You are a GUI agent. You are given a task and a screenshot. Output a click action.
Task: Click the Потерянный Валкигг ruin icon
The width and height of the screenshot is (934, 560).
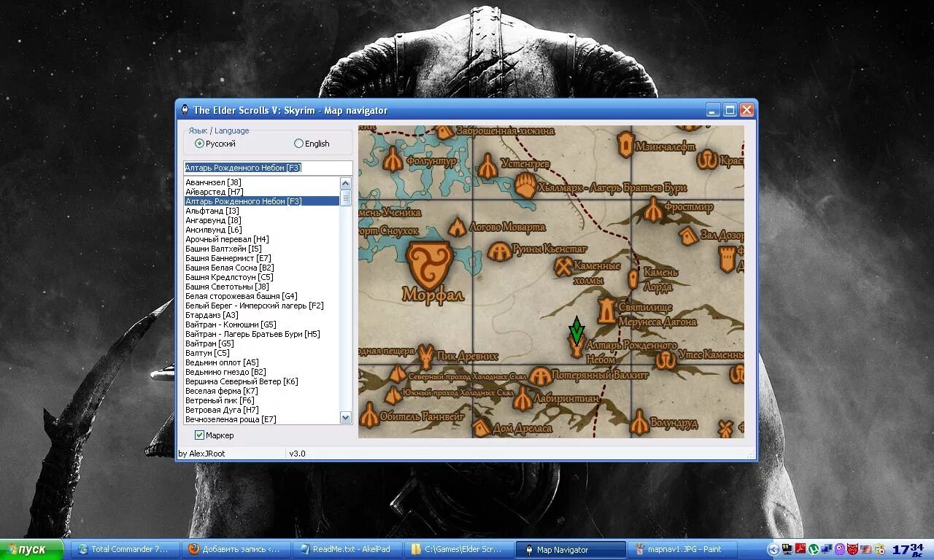[x=540, y=377]
